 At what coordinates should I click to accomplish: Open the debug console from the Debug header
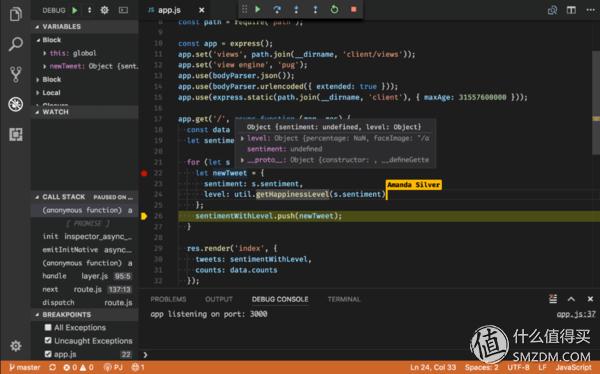123,10
